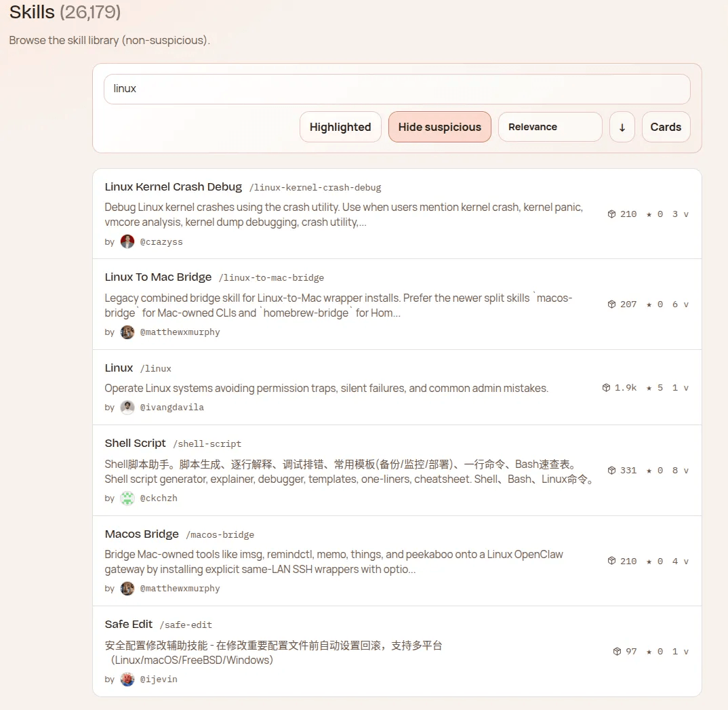Open the Linux Kernel Crash Debug skill
The width and height of the screenshot is (728, 710).
click(174, 186)
